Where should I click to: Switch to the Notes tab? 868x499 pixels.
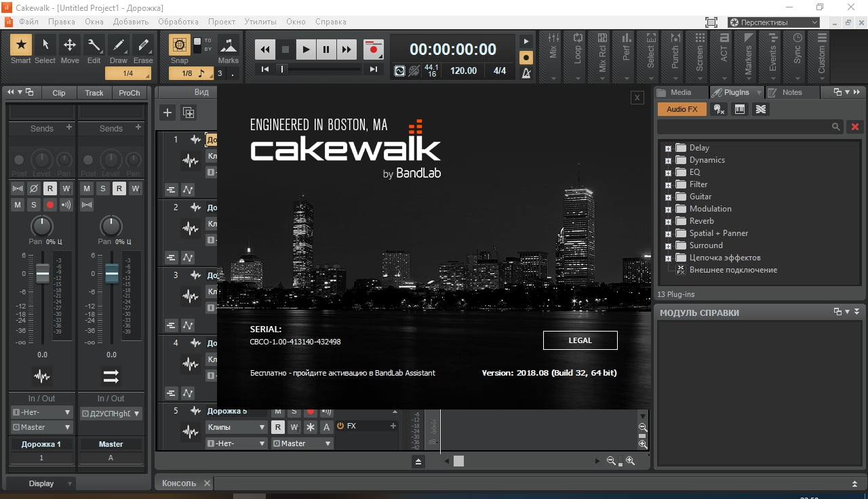pyautogui.click(x=792, y=92)
